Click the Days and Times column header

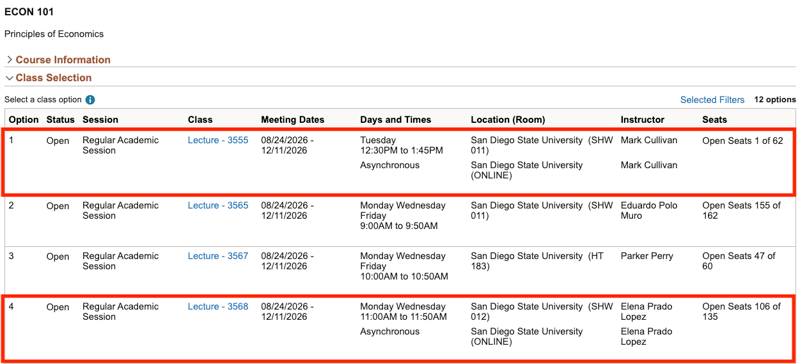click(x=395, y=120)
